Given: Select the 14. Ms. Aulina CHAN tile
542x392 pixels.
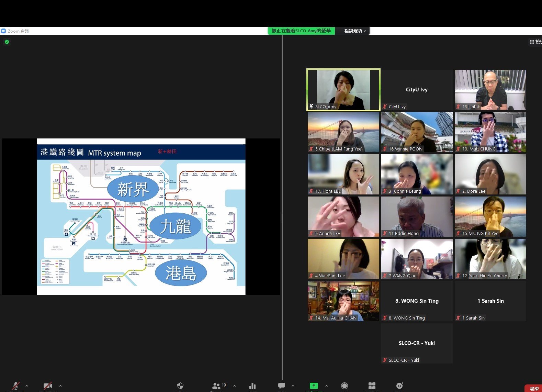Looking at the screenshot, I should (x=343, y=301).
